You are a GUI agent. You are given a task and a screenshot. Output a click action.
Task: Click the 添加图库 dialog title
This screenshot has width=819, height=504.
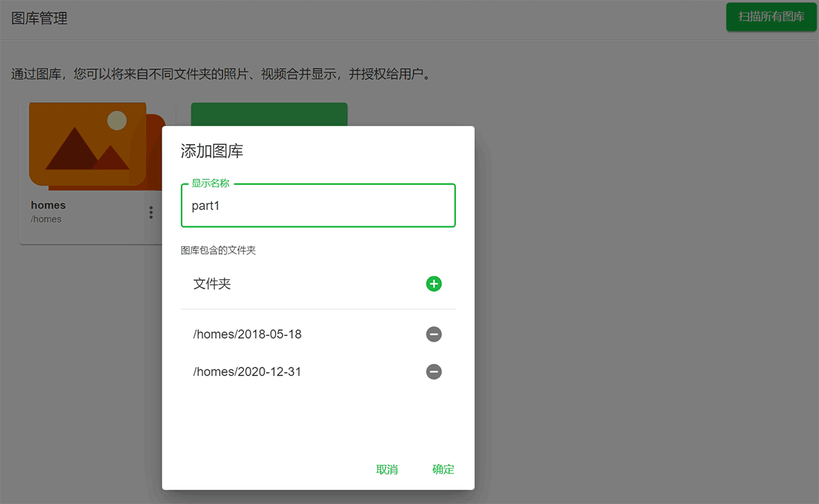click(212, 151)
